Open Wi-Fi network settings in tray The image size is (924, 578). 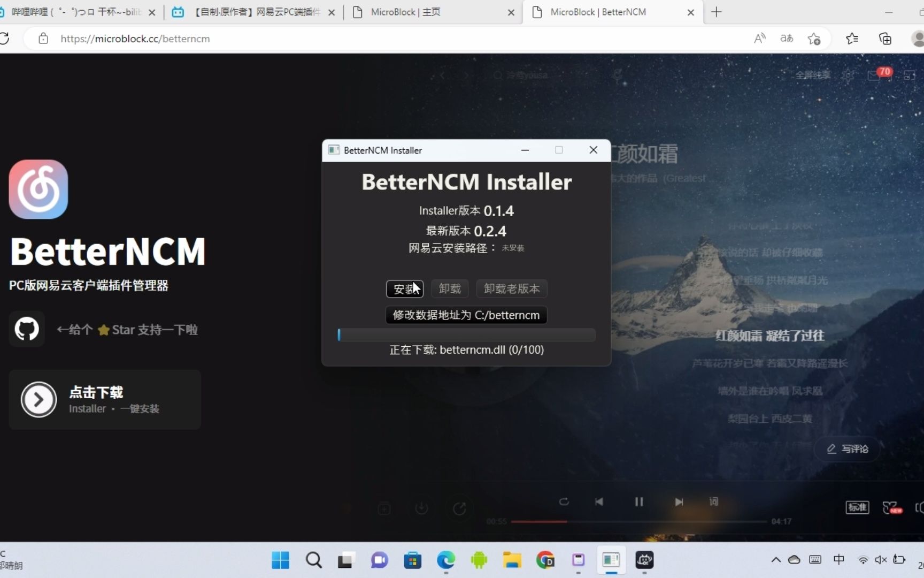863,560
